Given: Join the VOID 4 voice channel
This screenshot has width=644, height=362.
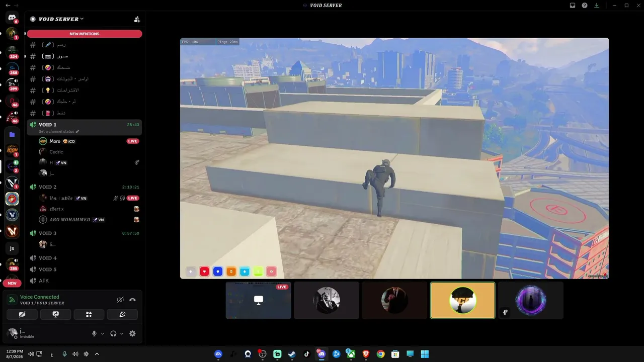Looking at the screenshot, I should coord(85,258).
